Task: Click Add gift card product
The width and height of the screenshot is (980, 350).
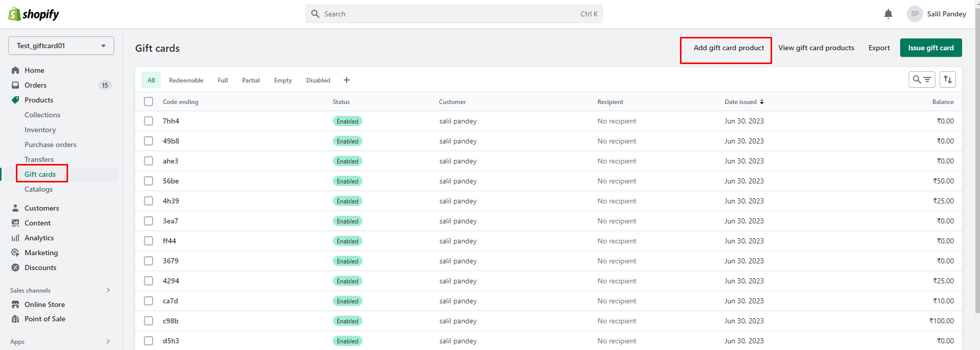Action: pyautogui.click(x=729, y=48)
